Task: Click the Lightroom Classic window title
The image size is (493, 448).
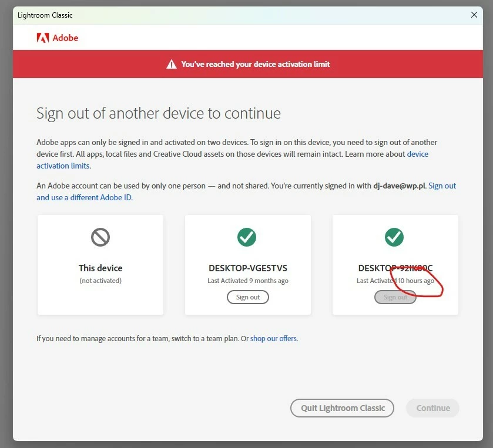Action: [x=45, y=15]
